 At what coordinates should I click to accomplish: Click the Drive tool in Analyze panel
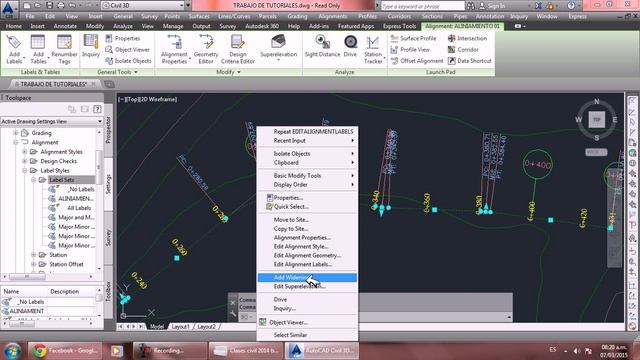[x=350, y=46]
